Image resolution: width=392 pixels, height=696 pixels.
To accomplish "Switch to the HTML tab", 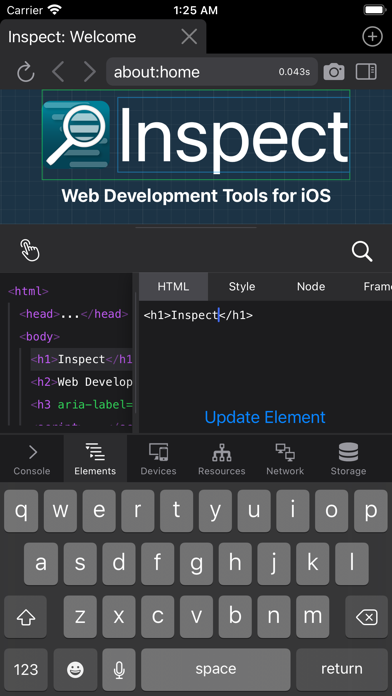I will point(173,287).
